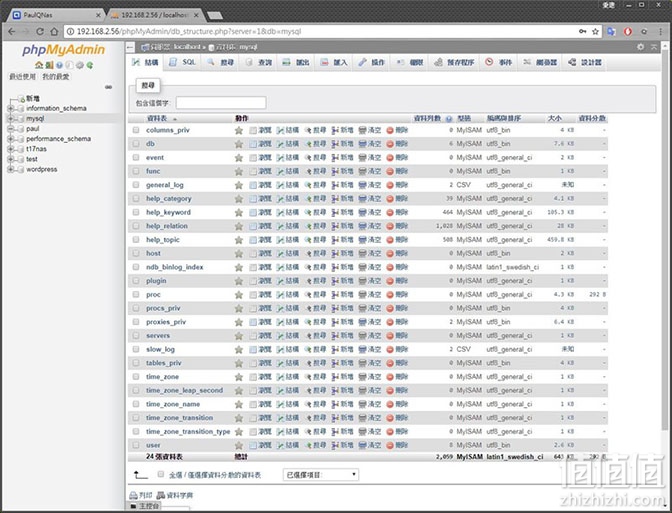This screenshot has width=672, height=513.
Task: Open the with selected actions dropdown
Action: click(x=321, y=474)
